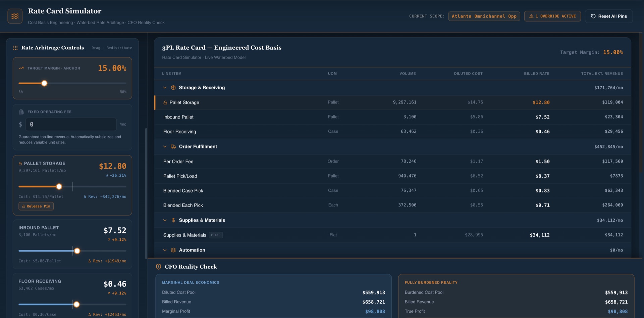Click the lock icon in Pallet Storage table row

point(165,103)
